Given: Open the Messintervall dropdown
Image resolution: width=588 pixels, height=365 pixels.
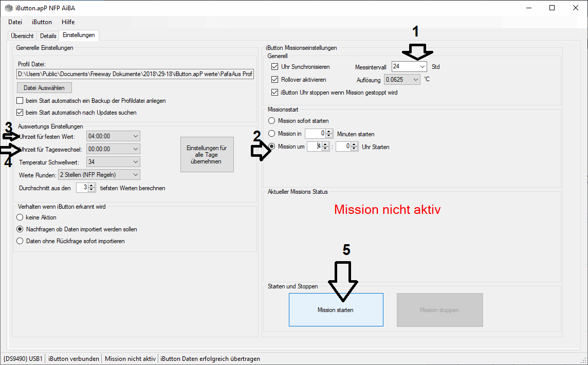Looking at the screenshot, I should (x=422, y=67).
